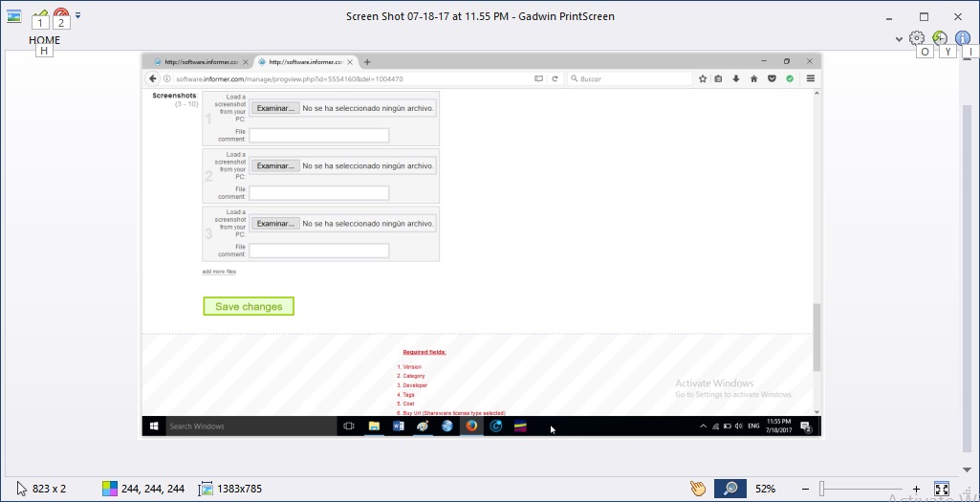Screen dimensions: 980x502
Task: Click the 52% zoom level readout
Action: [766, 489]
